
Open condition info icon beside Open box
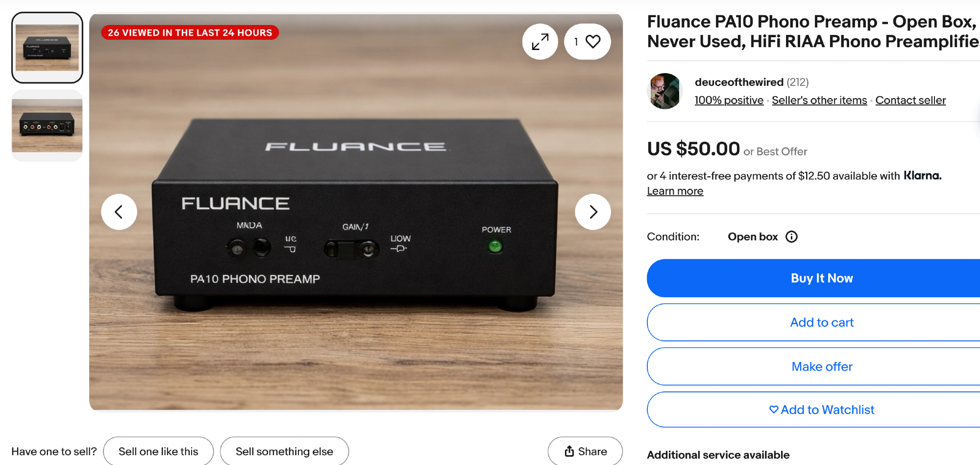click(x=791, y=237)
